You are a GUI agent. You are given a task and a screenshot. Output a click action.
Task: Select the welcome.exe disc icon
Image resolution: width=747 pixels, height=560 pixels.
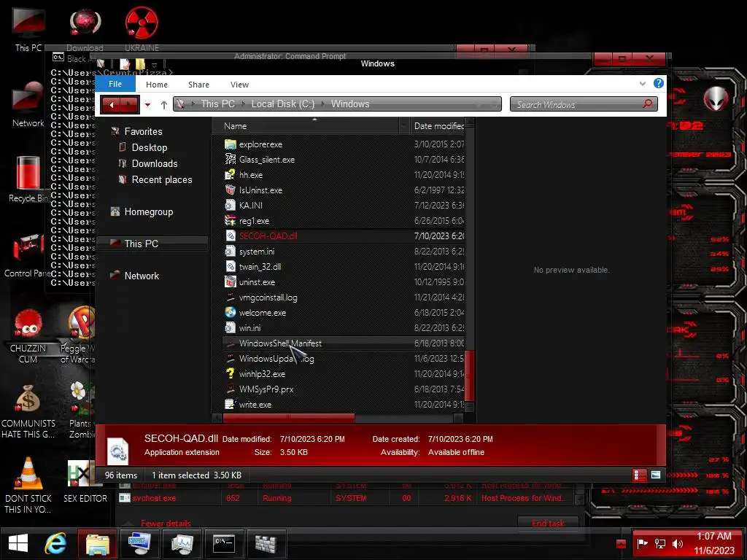[x=230, y=313]
